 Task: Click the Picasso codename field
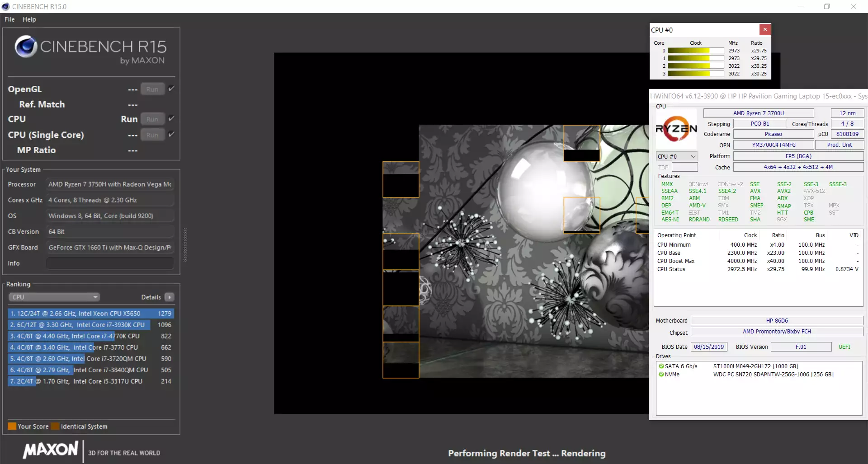coord(774,134)
